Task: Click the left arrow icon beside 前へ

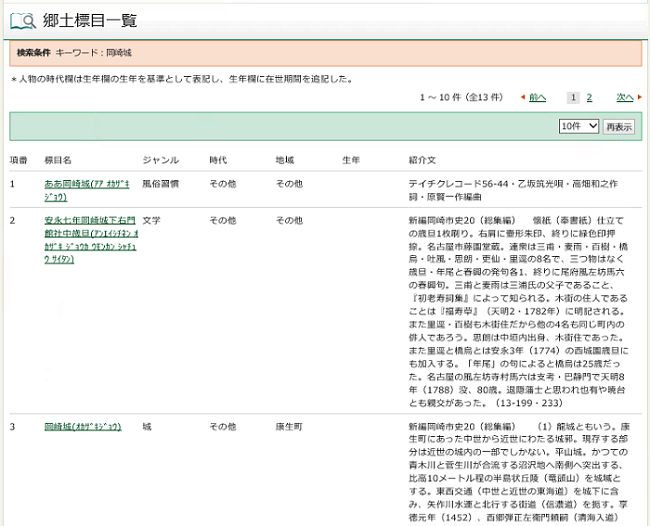Action: 523,98
